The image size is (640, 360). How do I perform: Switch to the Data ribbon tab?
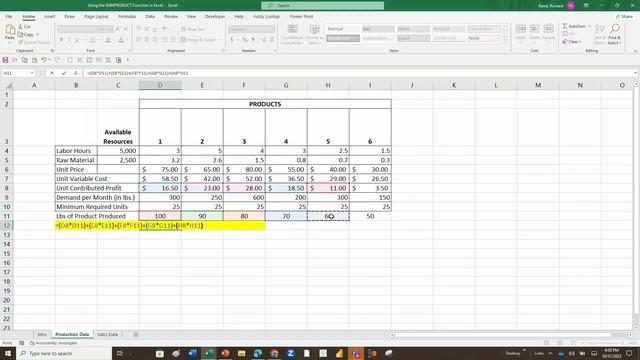pos(150,17)
